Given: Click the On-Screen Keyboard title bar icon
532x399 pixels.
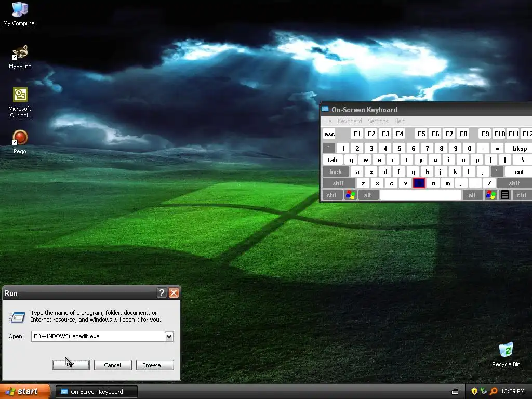Looking at the screenshot, I should (325, 109).
